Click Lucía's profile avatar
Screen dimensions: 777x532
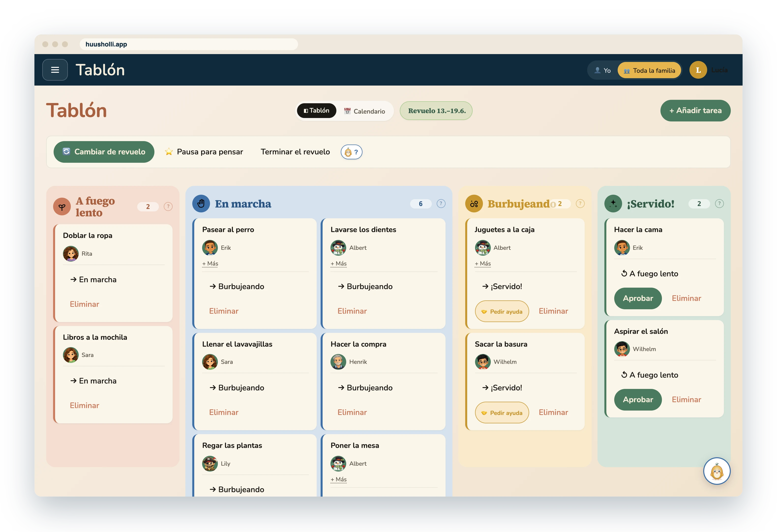click(698, 70)
